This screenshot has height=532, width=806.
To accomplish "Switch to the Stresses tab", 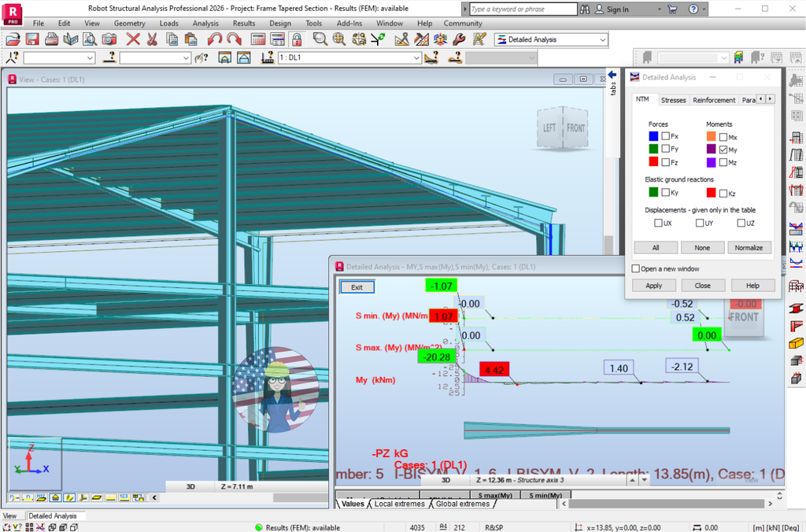I will click(x=673, y=100).
